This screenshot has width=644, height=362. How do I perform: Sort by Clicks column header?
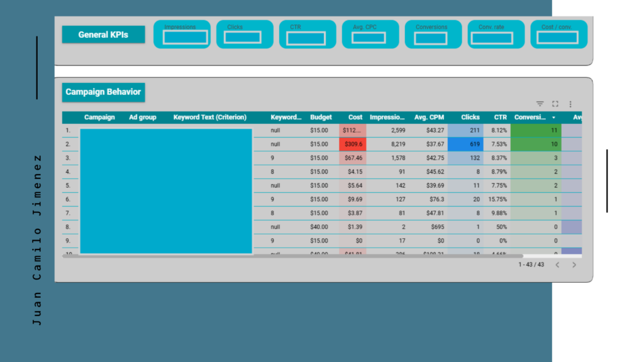470,118
